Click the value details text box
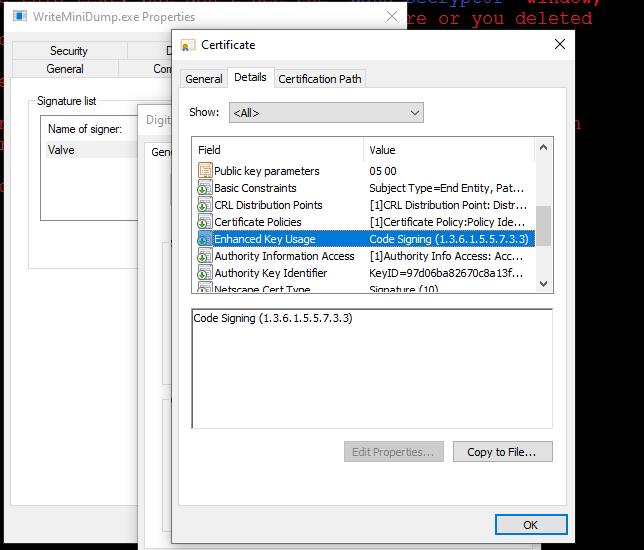644x550 pixels. pos(372,368)
